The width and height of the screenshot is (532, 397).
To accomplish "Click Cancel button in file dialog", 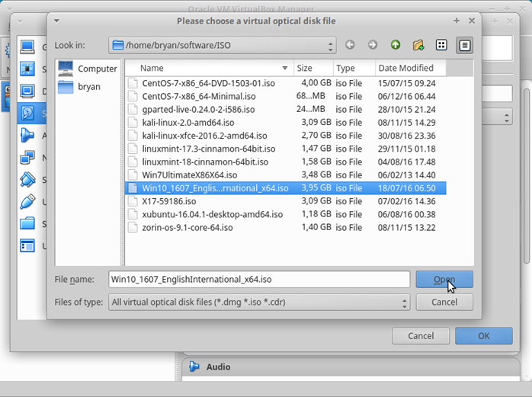I will tap(444, 302).
